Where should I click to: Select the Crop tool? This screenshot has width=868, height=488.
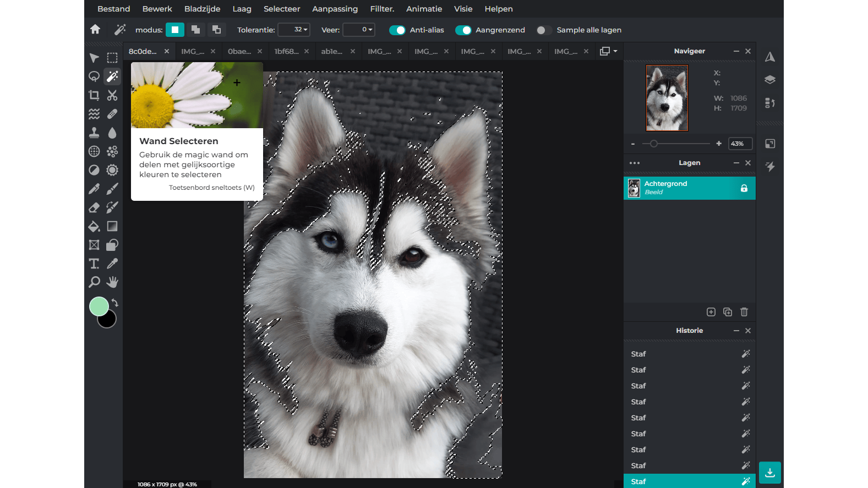pyautogui.click(x=94, y=95)
